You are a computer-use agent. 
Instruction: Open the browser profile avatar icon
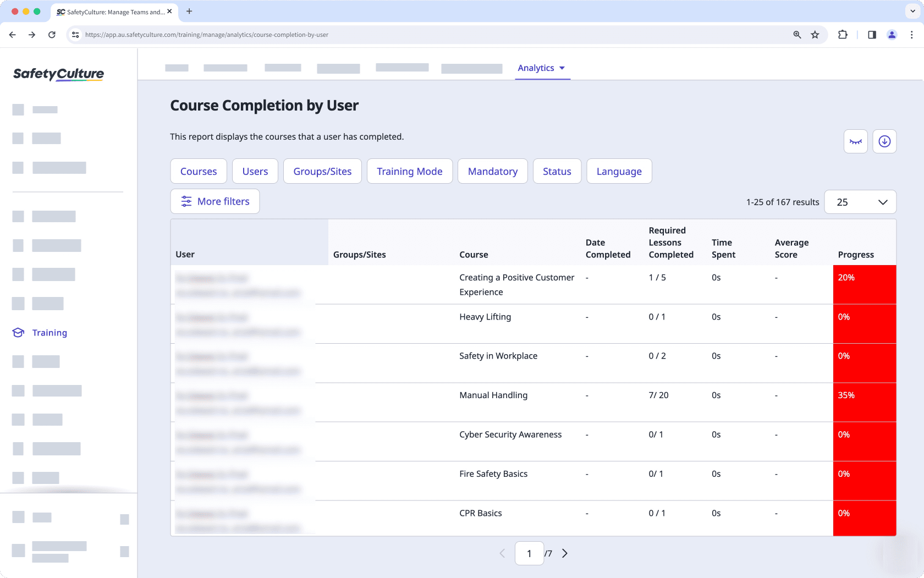pyautogui.click(x=891, y=34)
